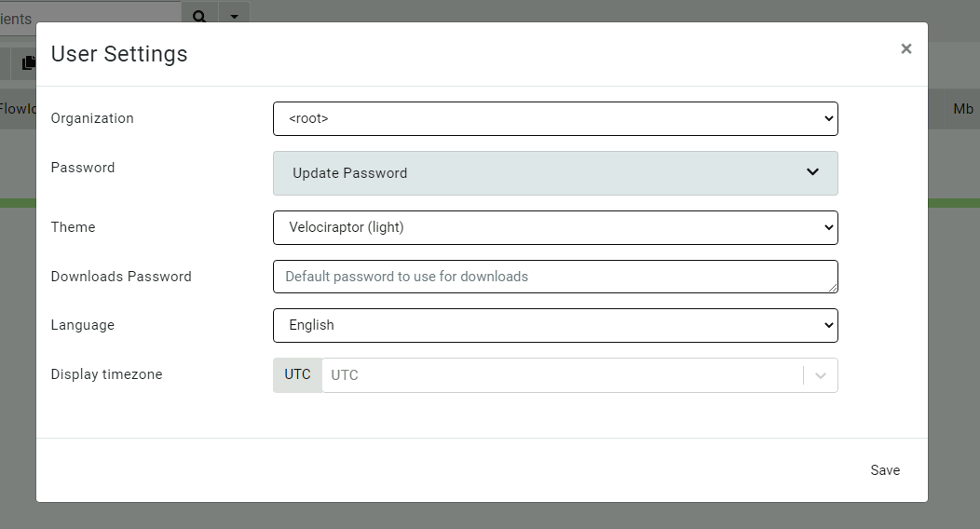This screenshot has width=980, height=529.
Task: Open the Theme selector
Action: pyautogui.click(x=555, y=227)
